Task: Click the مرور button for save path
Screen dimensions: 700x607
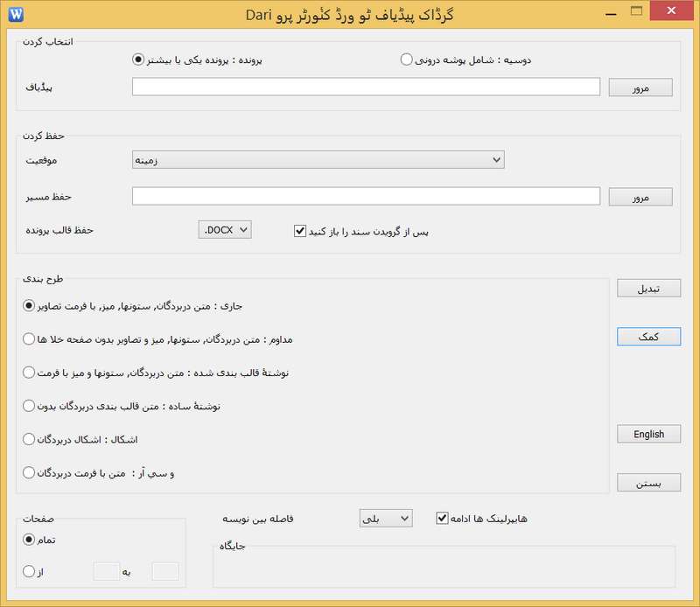Action: point(640,197)
